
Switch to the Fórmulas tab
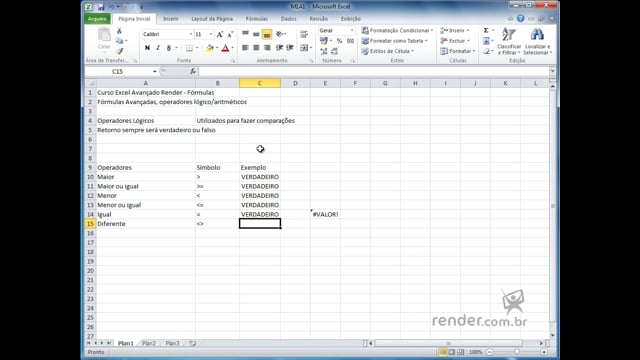257,19
